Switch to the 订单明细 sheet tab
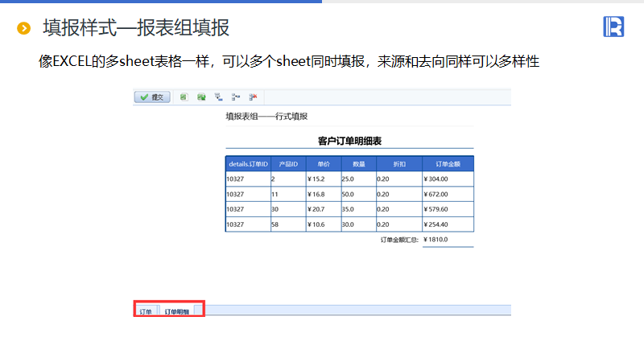Screen dimensions: 644x362 tap(177, 311)
